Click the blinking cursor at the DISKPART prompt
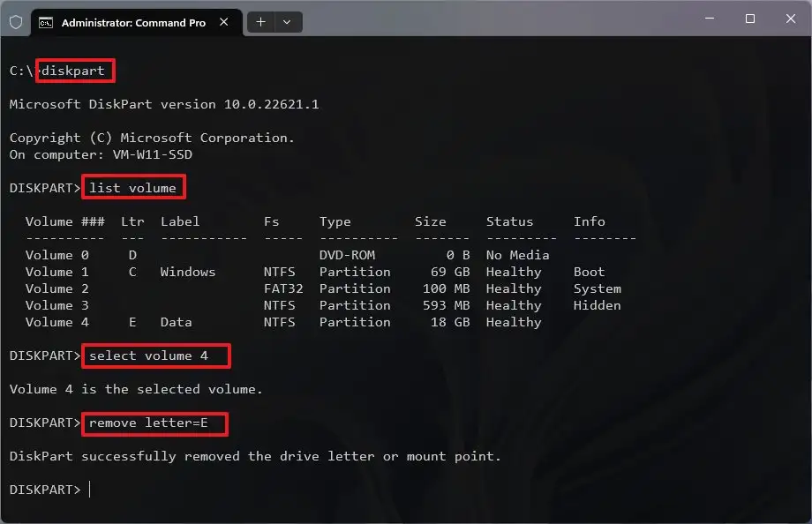 pos(89,489)
